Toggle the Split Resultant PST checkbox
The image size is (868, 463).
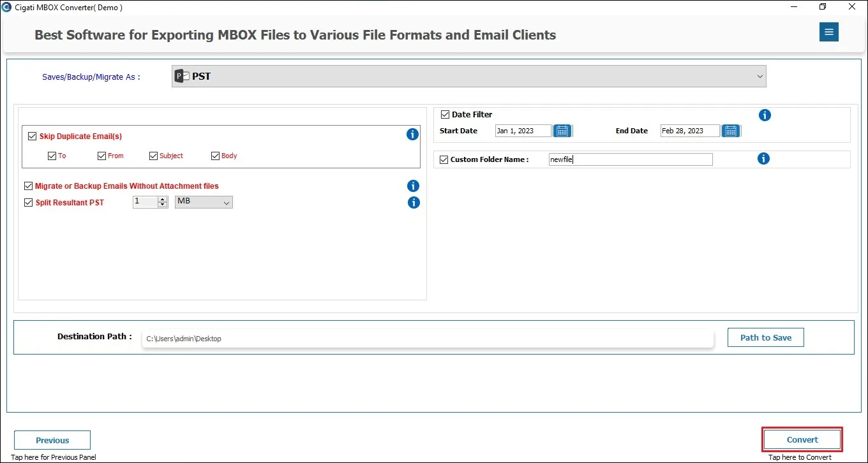tap(28, 203)
